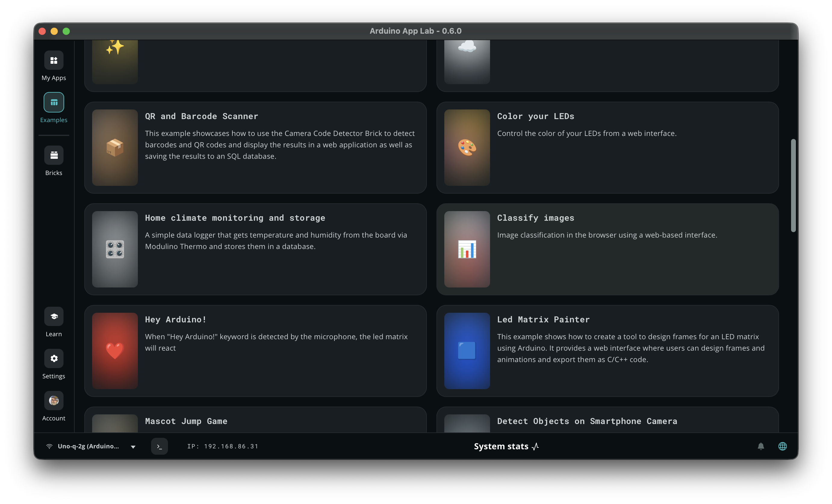Viewport: 832px width, 504px height.
Task: Click the notifications bell icon
Action: [x=761, y=446]
